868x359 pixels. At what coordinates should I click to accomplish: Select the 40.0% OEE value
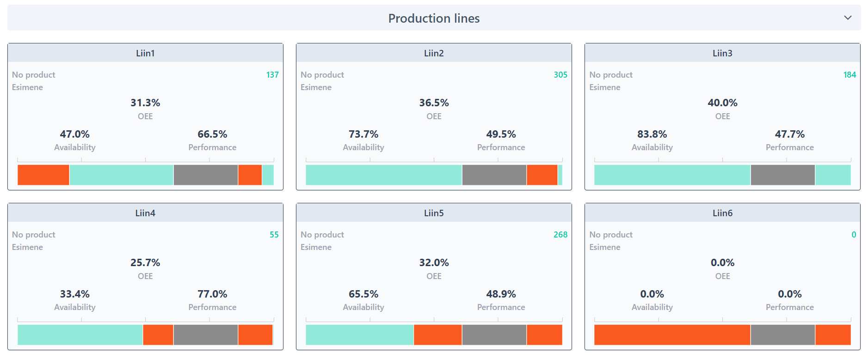(722, 103)
